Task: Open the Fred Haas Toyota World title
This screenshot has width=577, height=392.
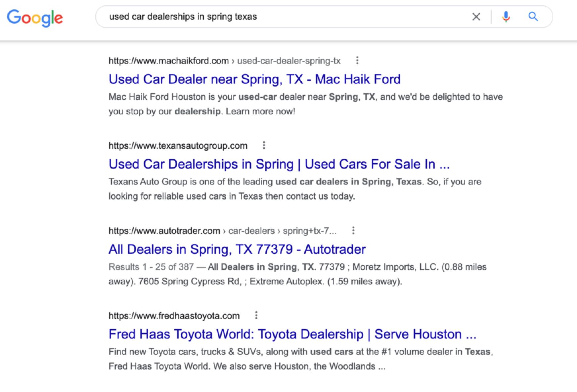Action: click(292, 334)
